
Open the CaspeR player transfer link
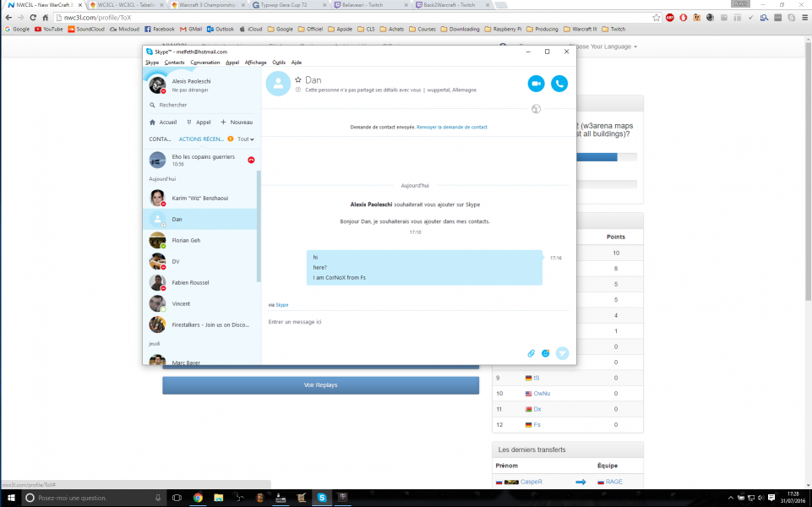[531, 482]
